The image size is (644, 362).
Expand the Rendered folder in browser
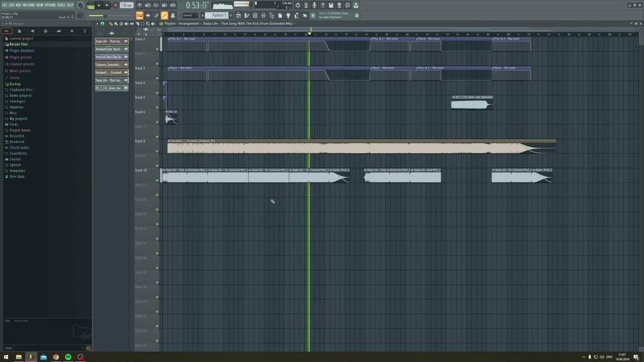pos(17,142)
